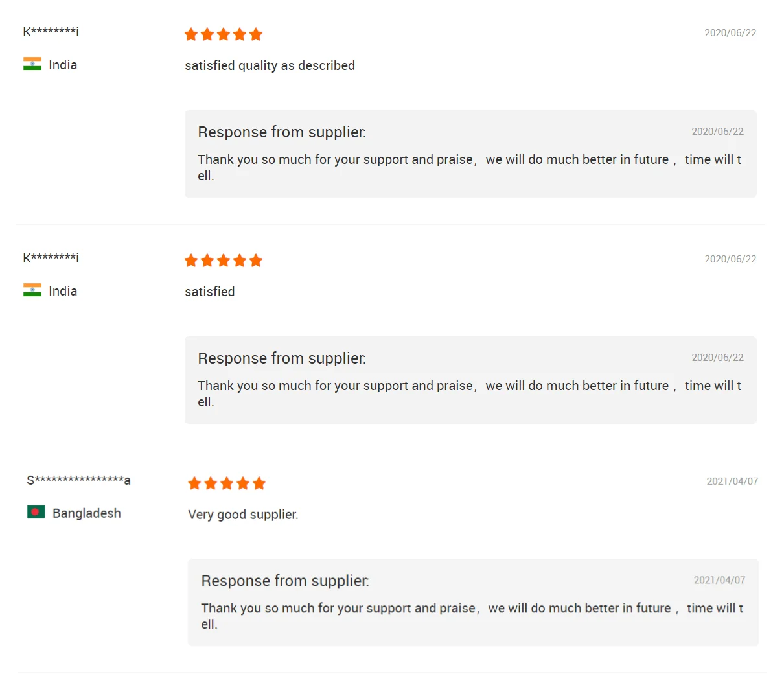
Task: Click the last star above 'Very good supplier.'
Action: coord(259,483)
